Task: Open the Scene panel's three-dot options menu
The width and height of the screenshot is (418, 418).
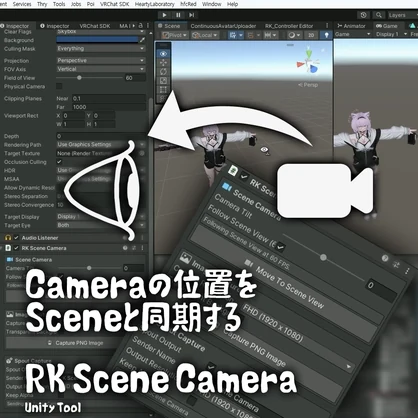Action: tap(327, 26)
